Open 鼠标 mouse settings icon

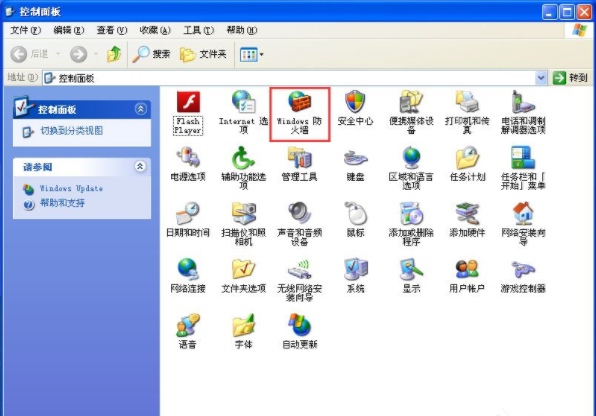click(x=355, y=213)
